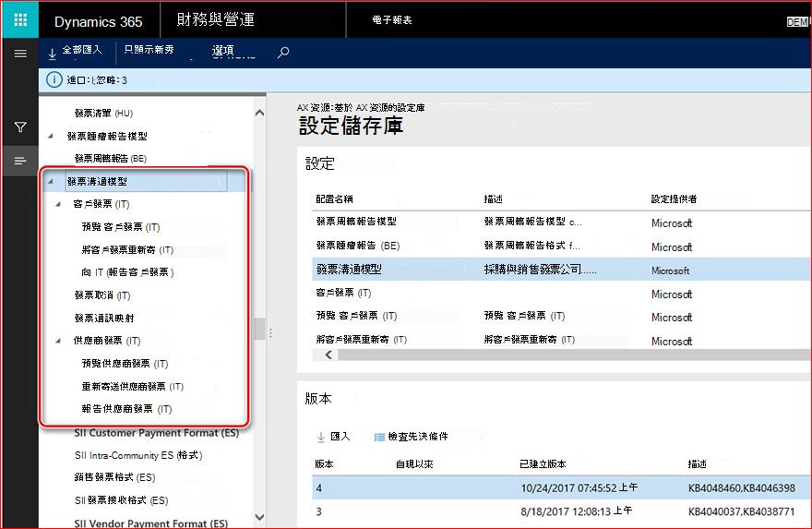Click the 設定 section heading
This screenshot has width=812, height=529.
tap(320, 163)
